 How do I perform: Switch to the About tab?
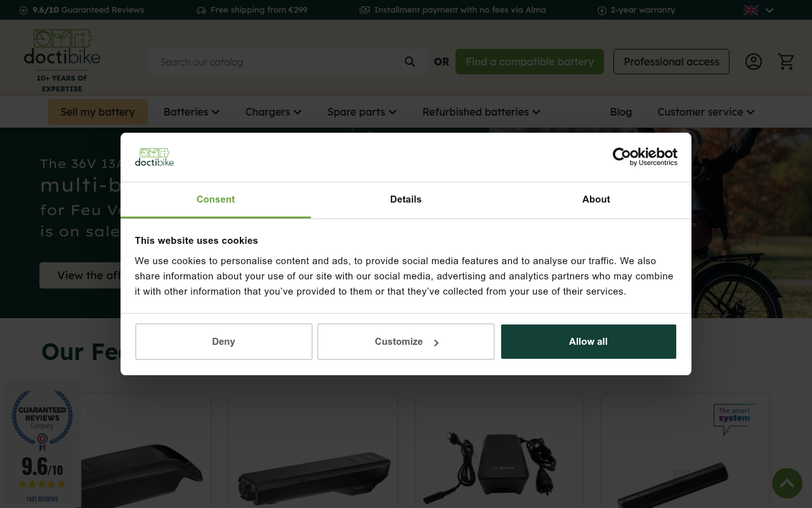pyautogui.click(x=596, y=200)
